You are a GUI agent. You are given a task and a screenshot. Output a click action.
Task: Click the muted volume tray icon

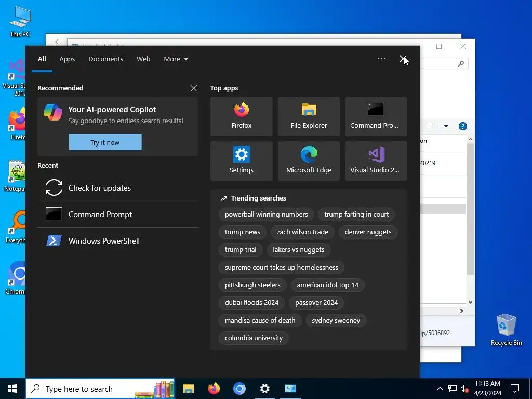pos(464,389)
